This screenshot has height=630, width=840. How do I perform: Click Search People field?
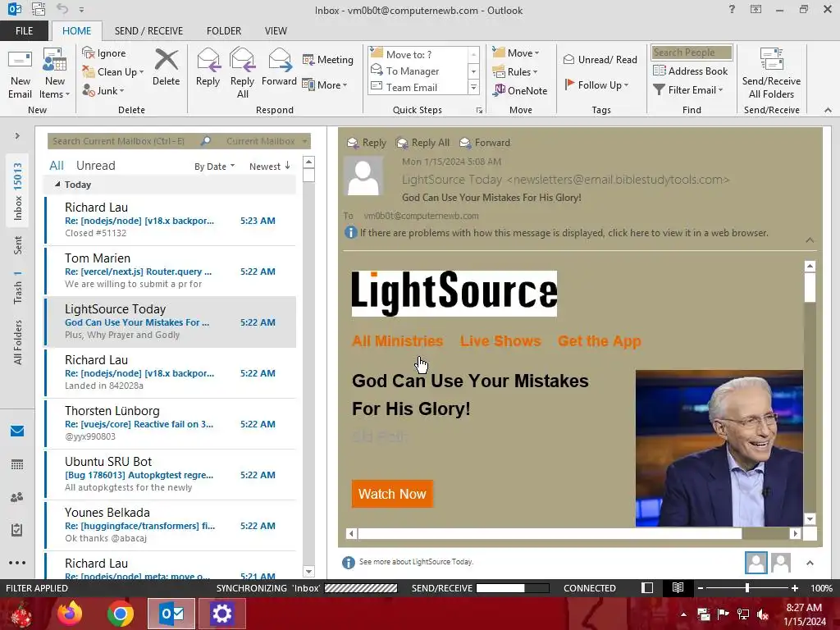(691, 52)
